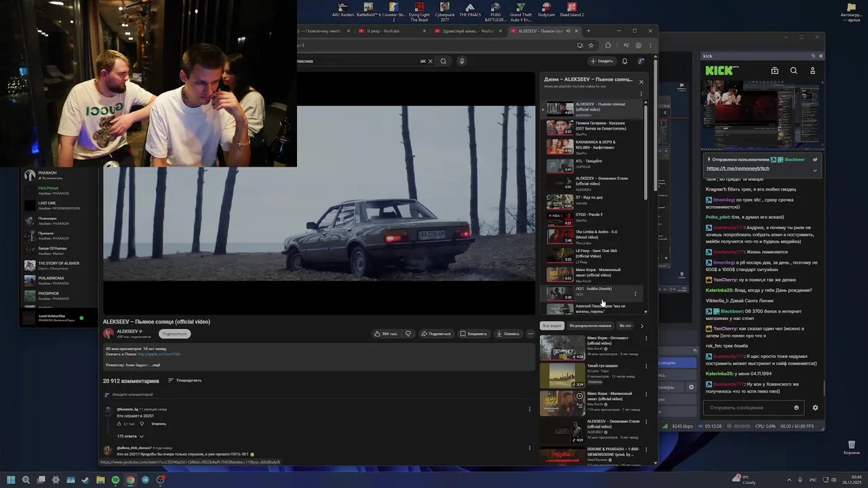Show next filter chips arrow
The height and width of the screenshot is (488, 868).
coord(642,326)
